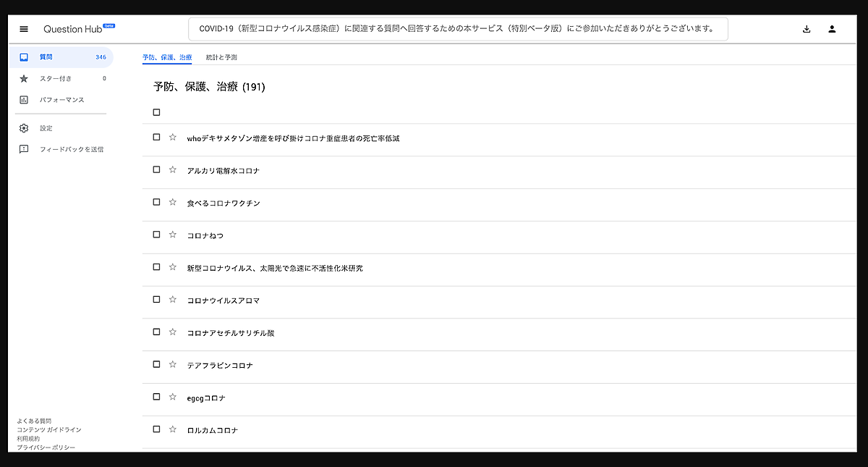Viewport: 868px width, 467px height.
Task: Open the コンテンツ ガイドライン link
Action: 49,429
